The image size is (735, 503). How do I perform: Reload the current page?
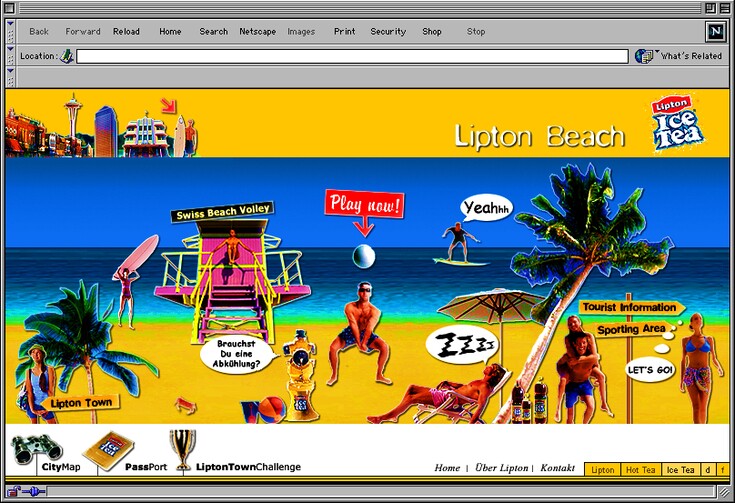(126, 31)
